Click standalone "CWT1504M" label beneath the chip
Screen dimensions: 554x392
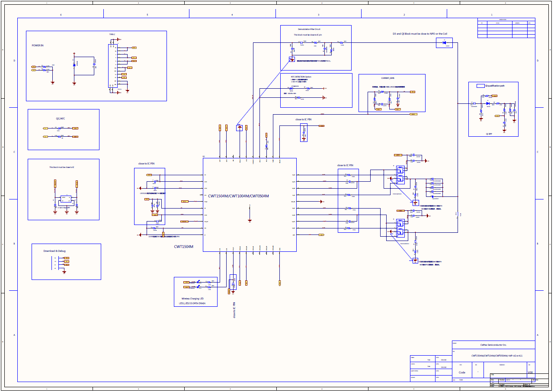coord(184,247)
